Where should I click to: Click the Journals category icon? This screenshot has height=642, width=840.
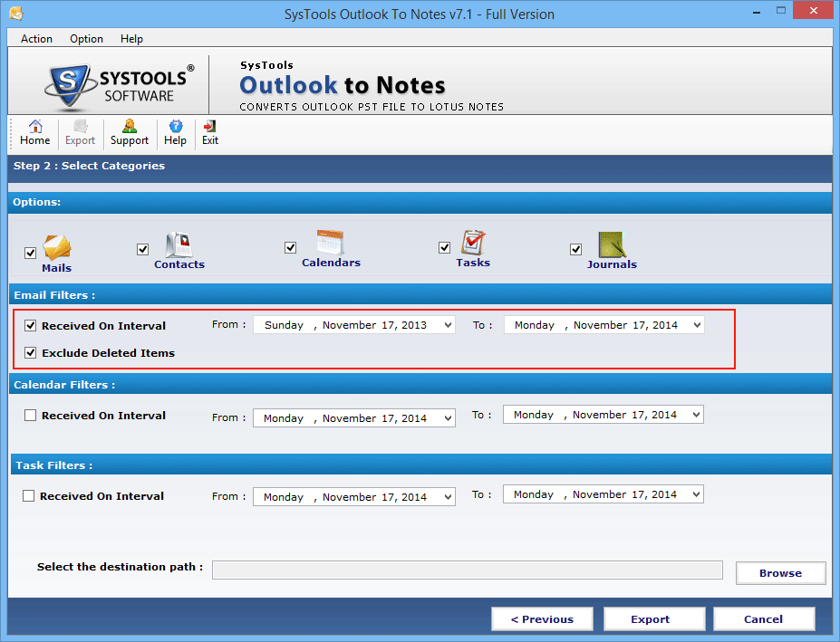(611, 244)
